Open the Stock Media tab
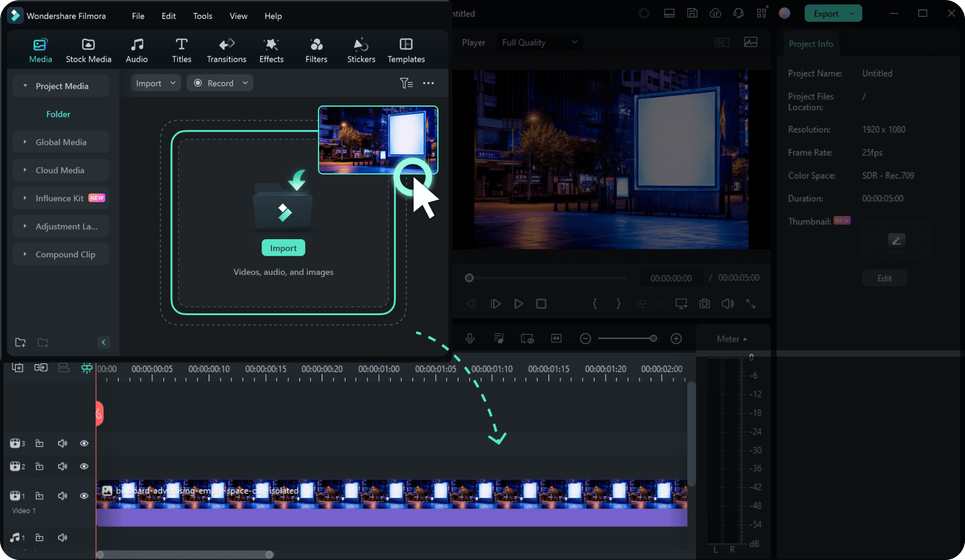This screenshot has width=965, height=560. coord(89,51)
